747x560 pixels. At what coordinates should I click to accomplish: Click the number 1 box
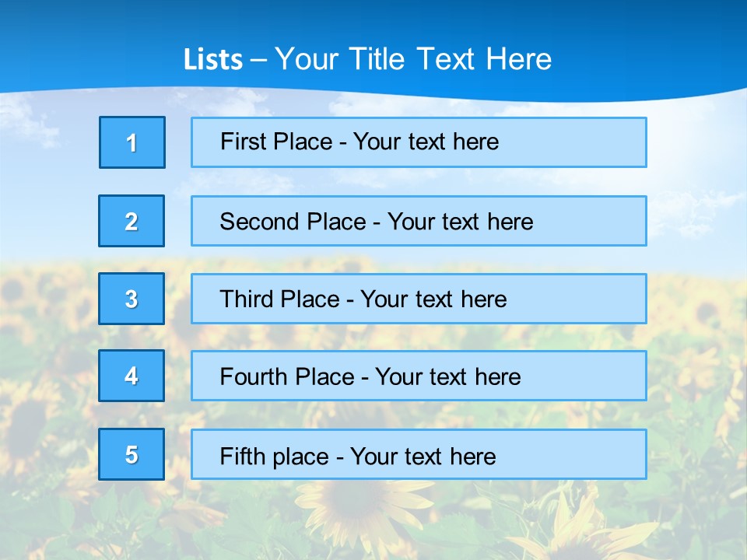click(x=132, y=142)
